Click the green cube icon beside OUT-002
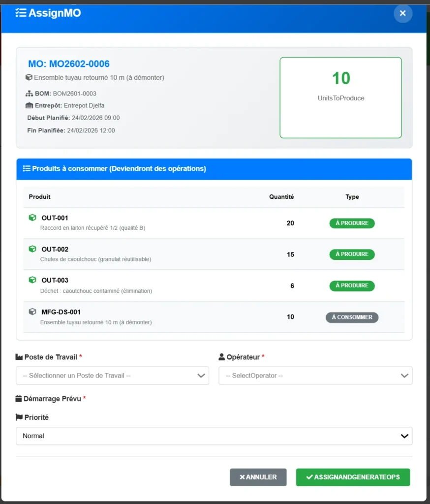This screenshot has width=430, height=504. pyautogui.click(x=32, y=249)
